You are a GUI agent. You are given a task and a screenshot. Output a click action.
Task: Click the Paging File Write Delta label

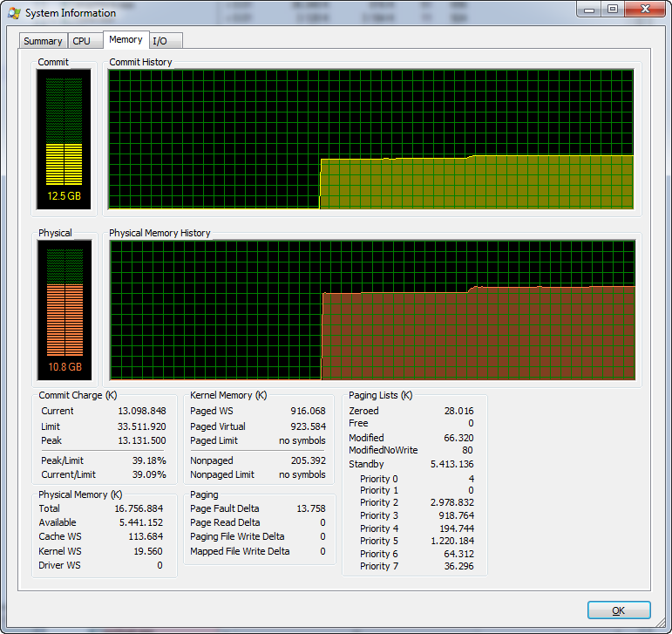(x=237, y=536)
